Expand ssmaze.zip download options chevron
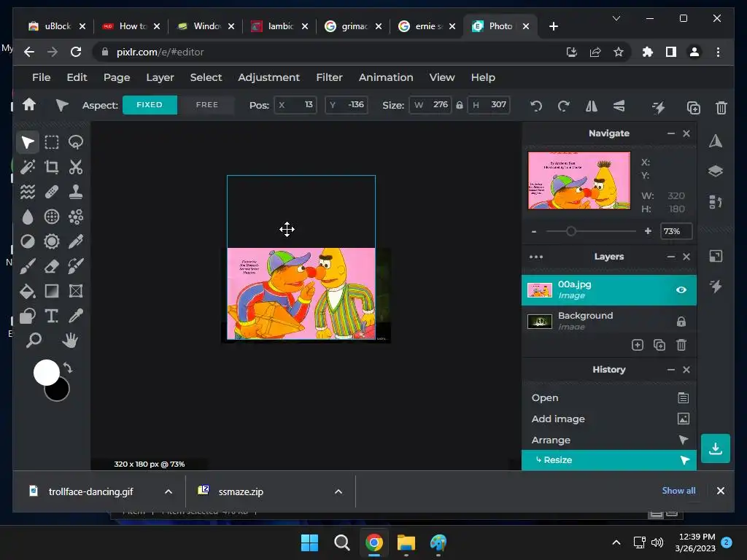This screenshot has width=747, height=560. coord(338,491)
